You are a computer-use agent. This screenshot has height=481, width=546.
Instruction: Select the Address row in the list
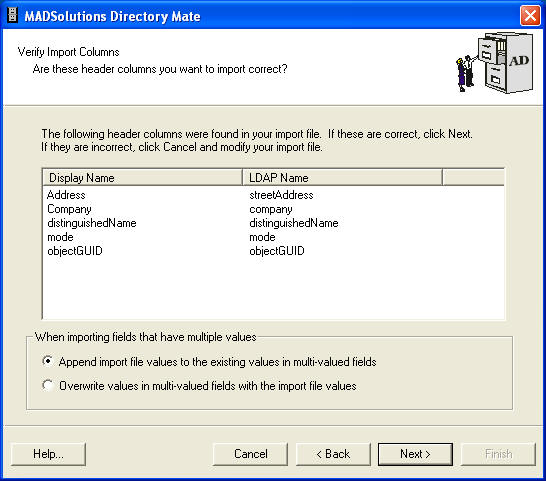66,195
